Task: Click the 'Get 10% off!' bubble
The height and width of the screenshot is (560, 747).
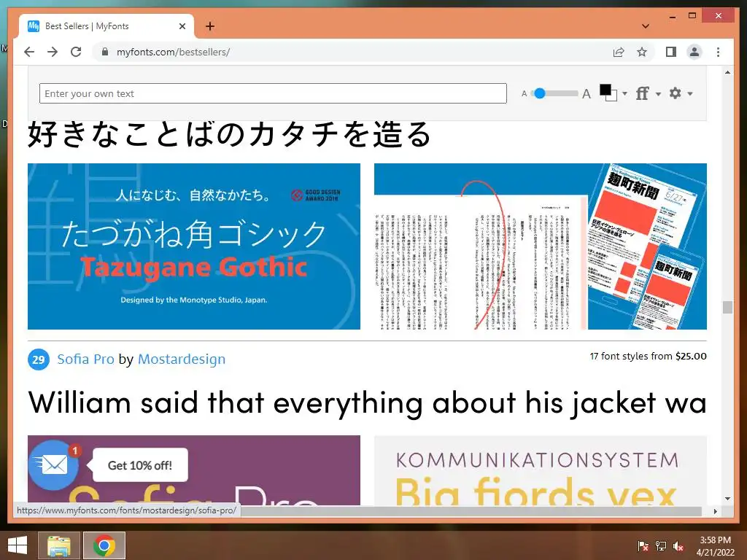Action: click(140, 465)
